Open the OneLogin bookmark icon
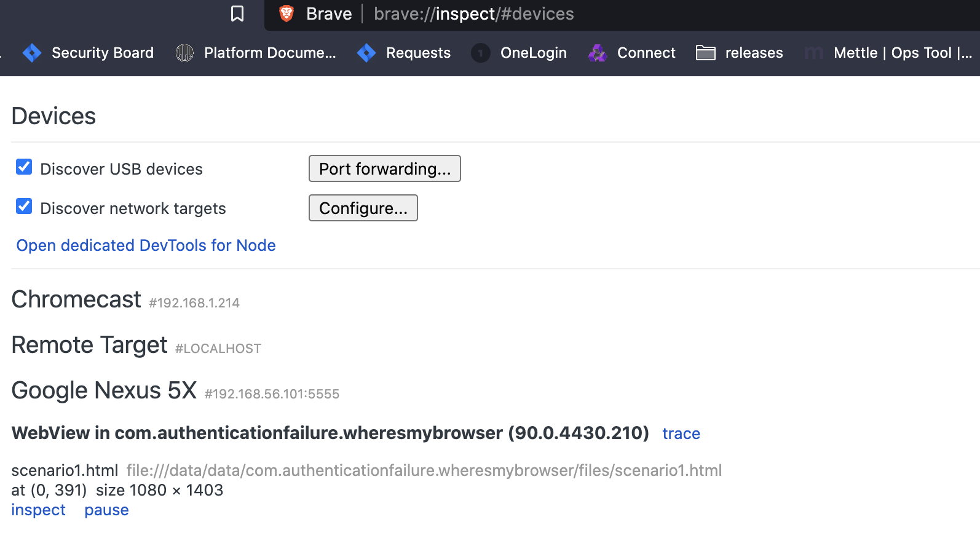Image resolution: width=980 pixels, height=546 pixels. tap(481, 53)
